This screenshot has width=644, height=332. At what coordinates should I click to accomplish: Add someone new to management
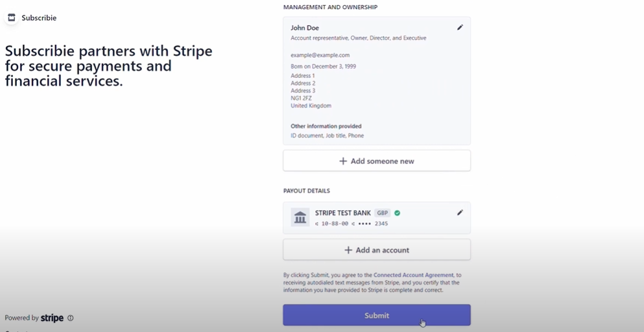[x=377, y=161]
